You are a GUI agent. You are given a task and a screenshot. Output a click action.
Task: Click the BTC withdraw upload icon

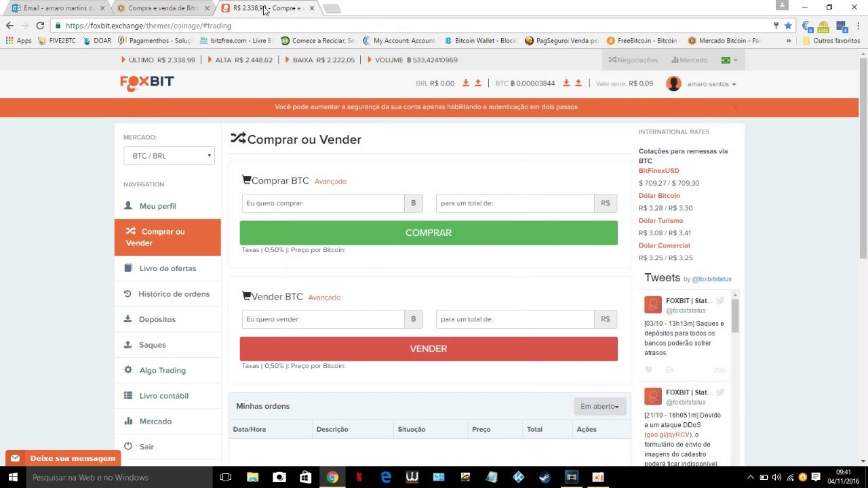[578, 83]
